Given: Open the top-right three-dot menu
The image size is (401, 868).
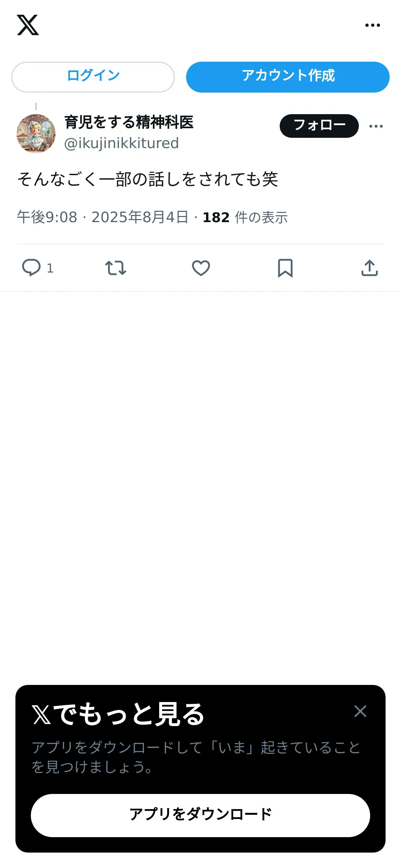Looking at the screenshot, I should [373, 25].
